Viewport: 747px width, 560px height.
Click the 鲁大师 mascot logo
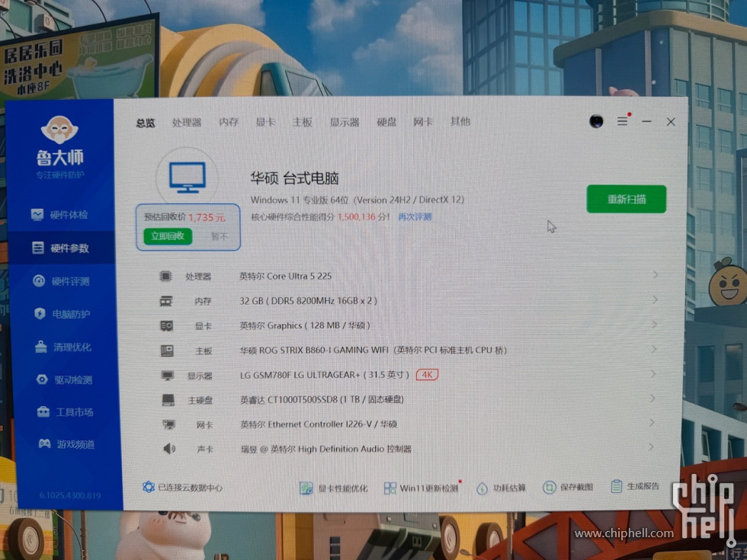[59, 130]
